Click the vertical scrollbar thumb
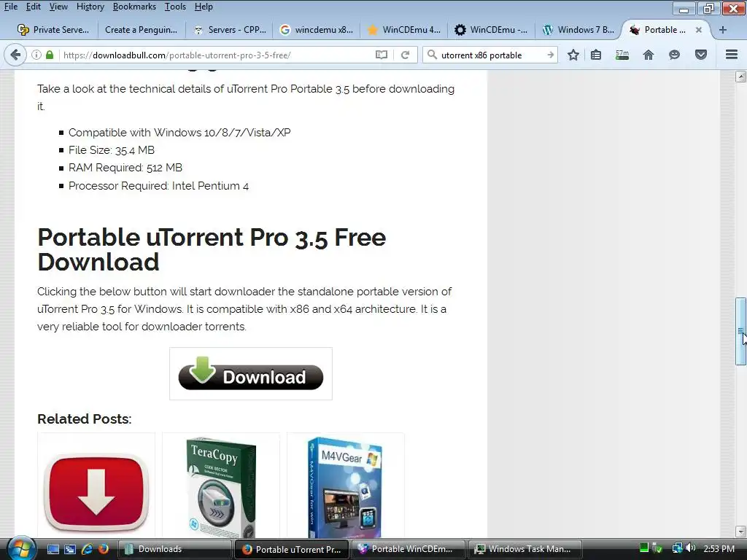Screen dimensions: 747x560 [x=740, y=332]
